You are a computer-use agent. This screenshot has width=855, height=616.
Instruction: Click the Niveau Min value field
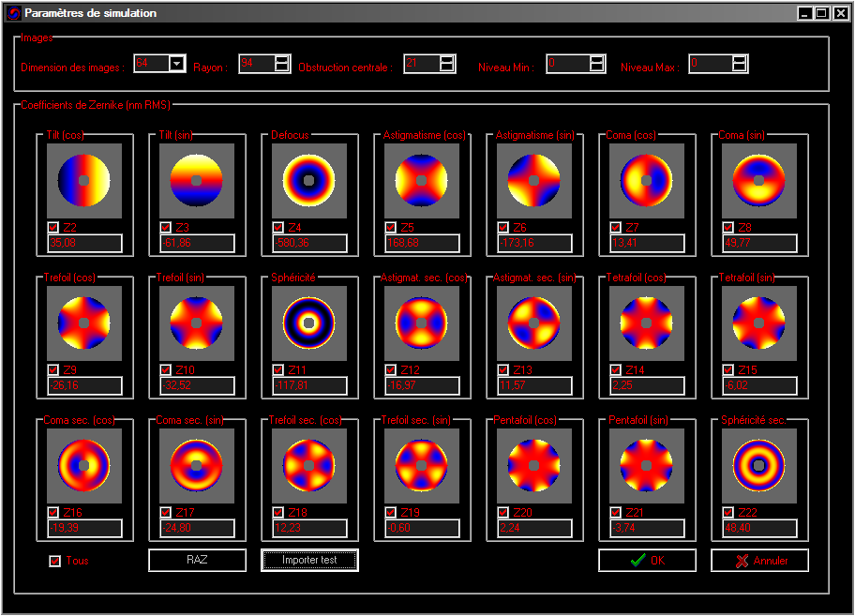coord(569,64)
